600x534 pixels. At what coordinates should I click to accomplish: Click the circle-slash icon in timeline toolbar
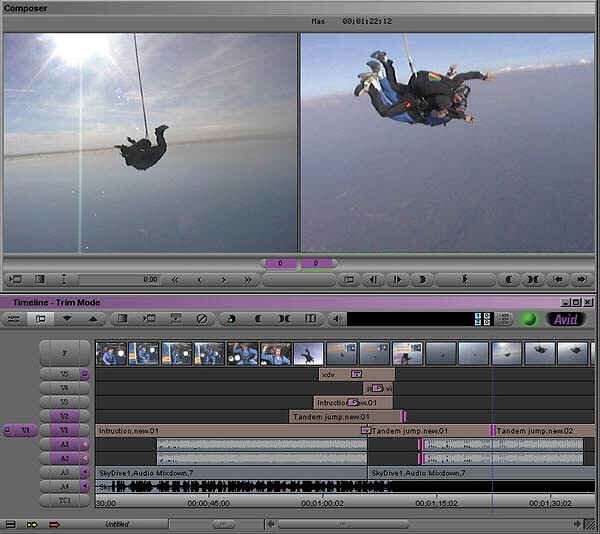201,319
